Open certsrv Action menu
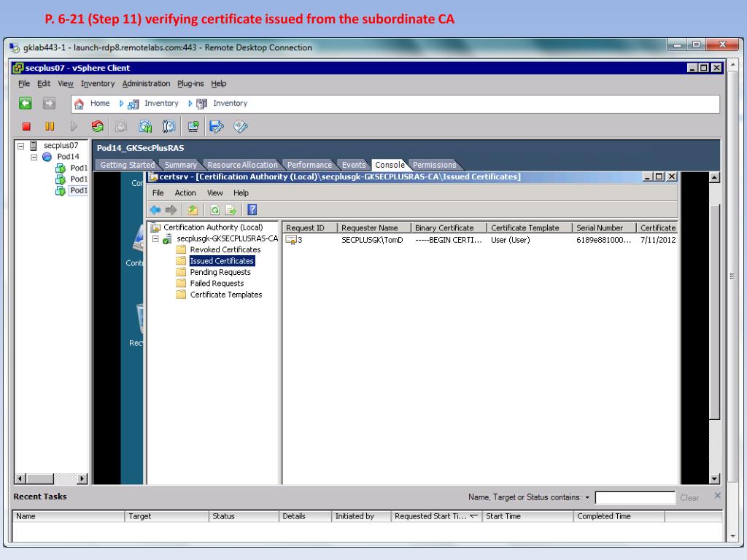Screen dimensions: 747x560 (185, 192)
